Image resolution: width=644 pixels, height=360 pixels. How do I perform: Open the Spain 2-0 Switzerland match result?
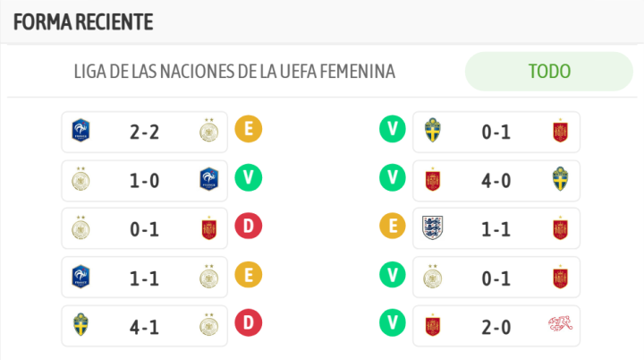point(496,326)
